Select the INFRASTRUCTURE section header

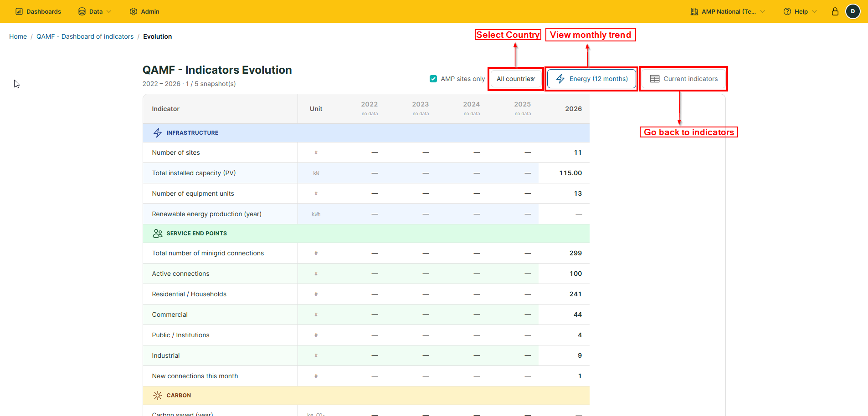pos(366,133)
